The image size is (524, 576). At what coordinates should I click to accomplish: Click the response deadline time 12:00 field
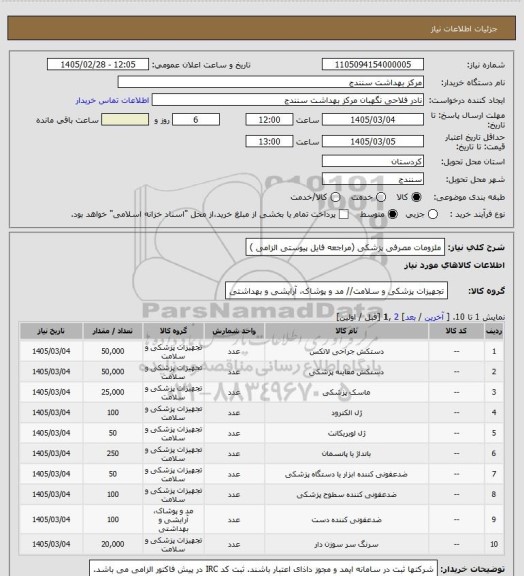(269, 120)
